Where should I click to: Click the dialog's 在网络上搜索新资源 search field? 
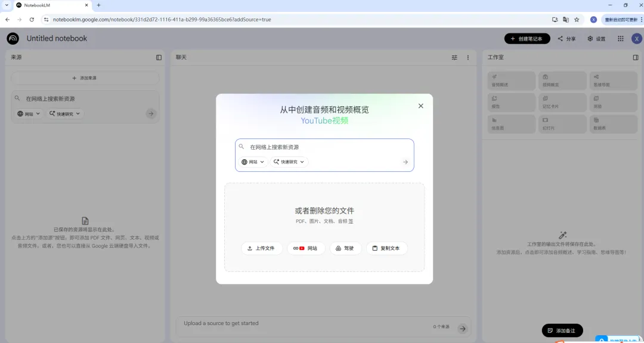coord(324,147)
